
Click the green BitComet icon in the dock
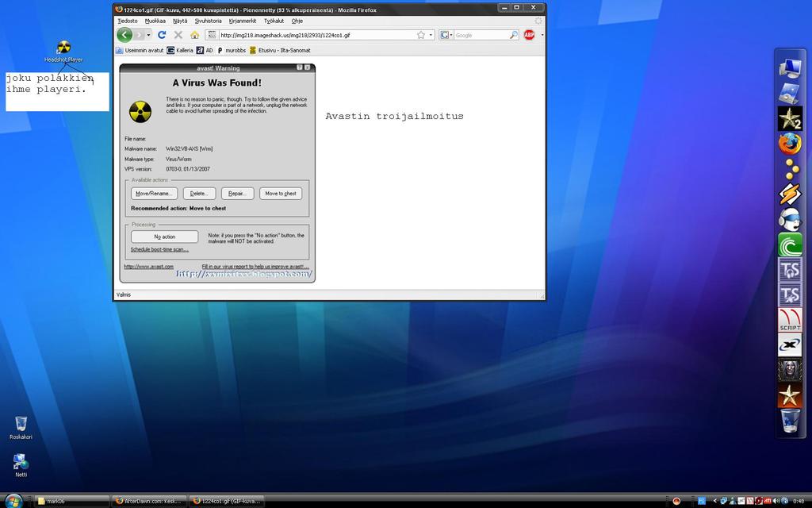coord(790,244)
